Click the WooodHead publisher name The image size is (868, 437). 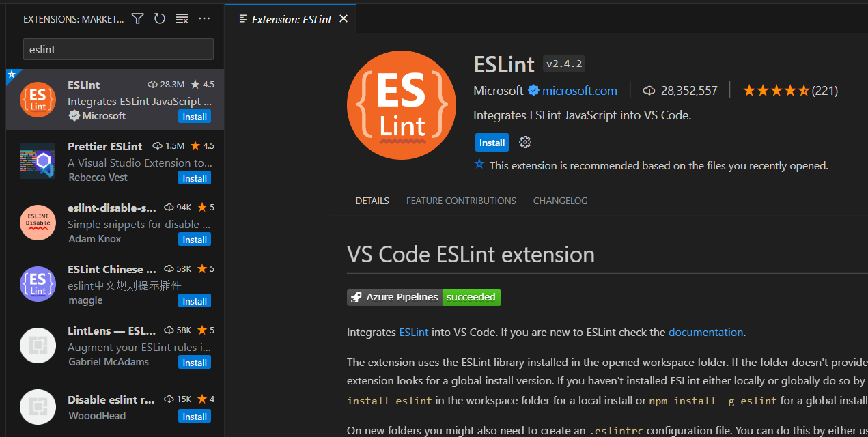tap(97, 415)
